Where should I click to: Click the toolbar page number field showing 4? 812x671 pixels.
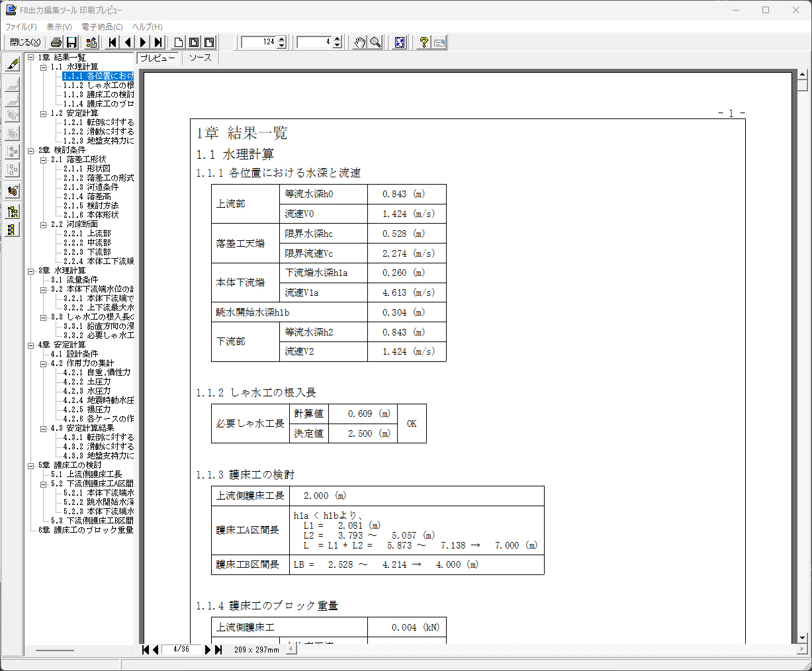[x=314, y=42]
